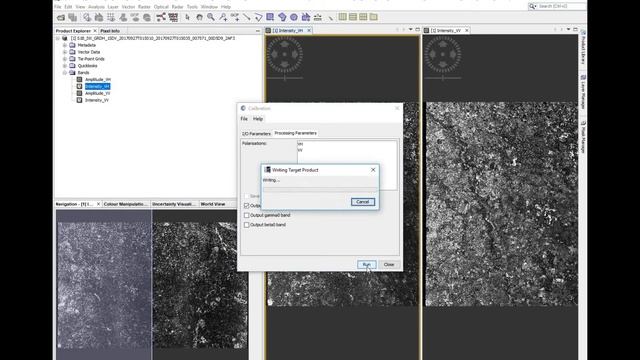This screenshot has height=360, width=640.
Task: Click zoom scale slider in Intensity_VH view
Action: (x=284, y=78)
